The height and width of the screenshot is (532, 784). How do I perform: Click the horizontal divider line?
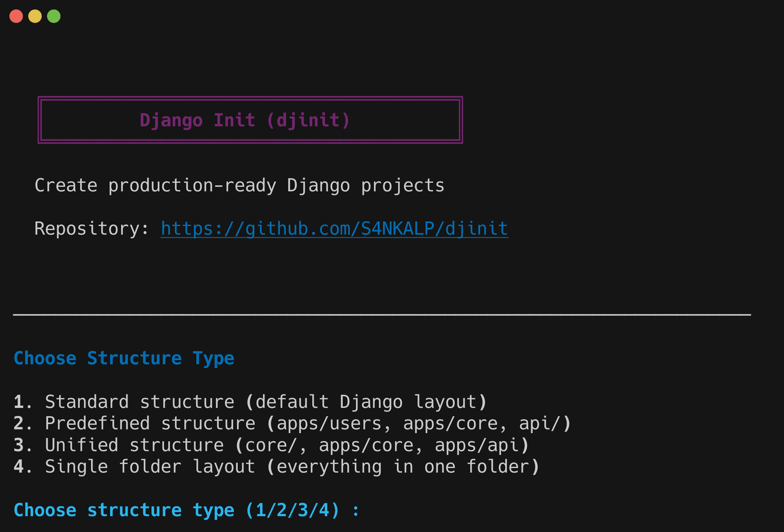pyautogui.click(x=382, y=315)
